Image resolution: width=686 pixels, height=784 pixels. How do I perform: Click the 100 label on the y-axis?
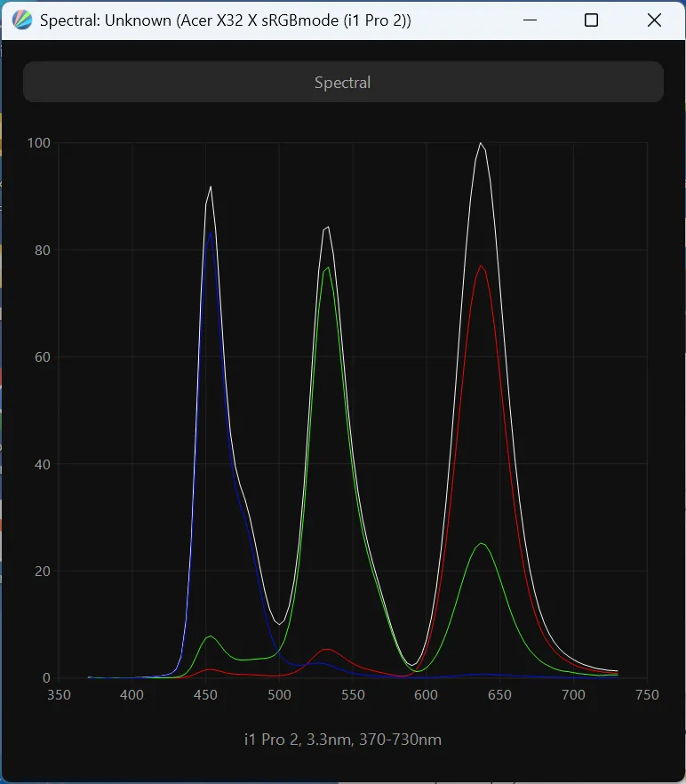(38, 143)
